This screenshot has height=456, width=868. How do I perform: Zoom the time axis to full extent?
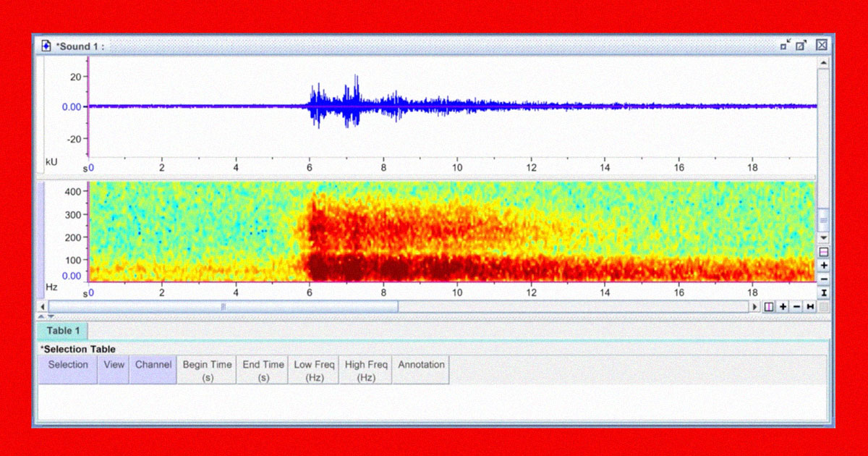coord(810,307)
